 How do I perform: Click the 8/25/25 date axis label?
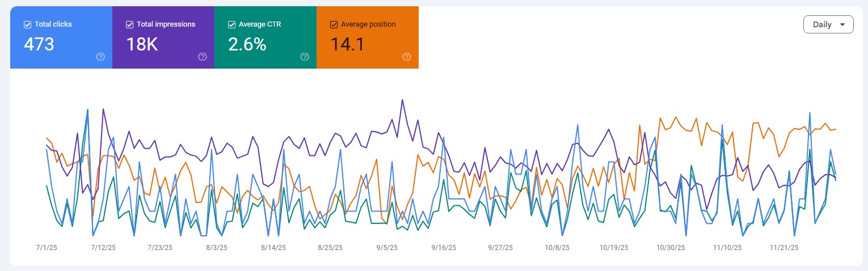tap(330, 248)
